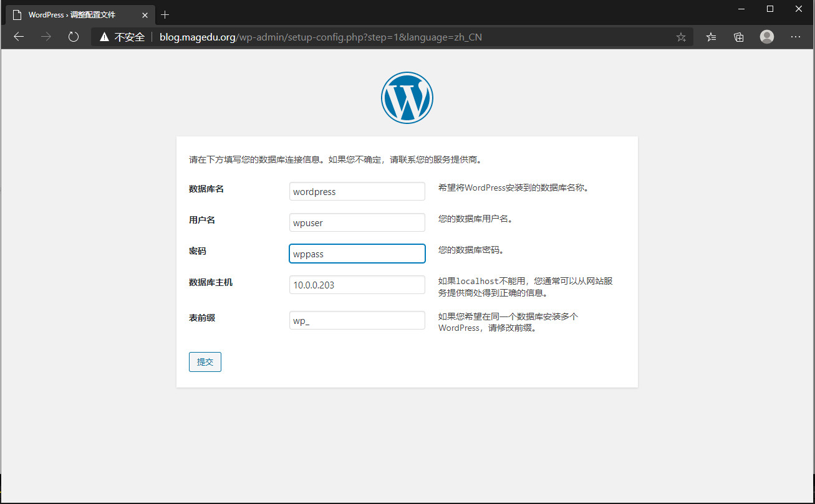
Task: Click the 您的数据库密码 description text
Action: pyautogui.click(x=471, y=250)
